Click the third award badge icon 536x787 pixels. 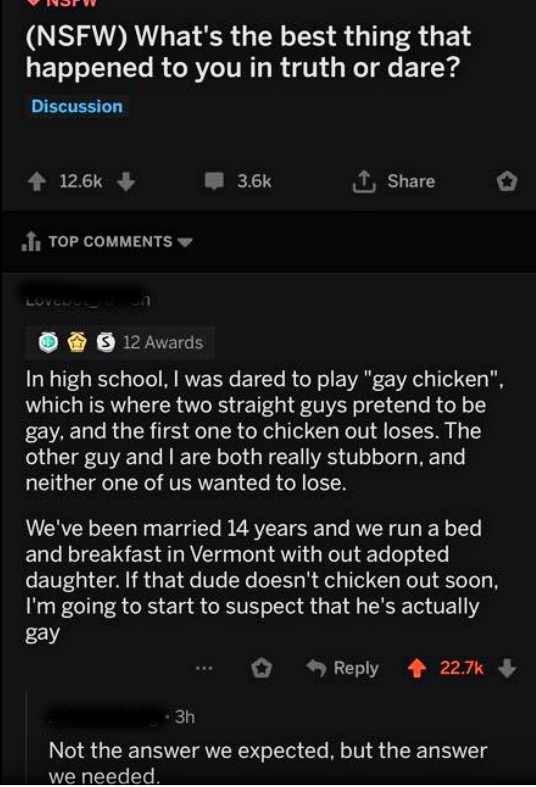pyautogui.click(x=105, y=342)
